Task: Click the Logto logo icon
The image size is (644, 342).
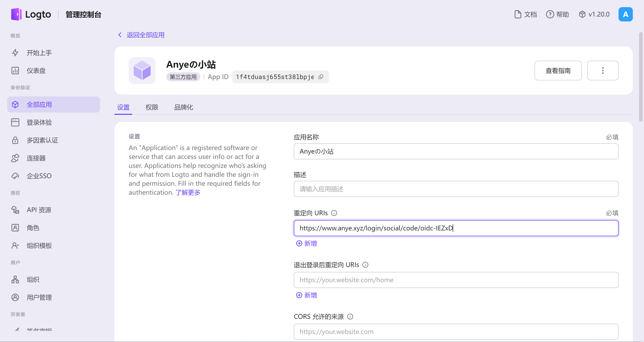Action: click(x=16, y=15)
